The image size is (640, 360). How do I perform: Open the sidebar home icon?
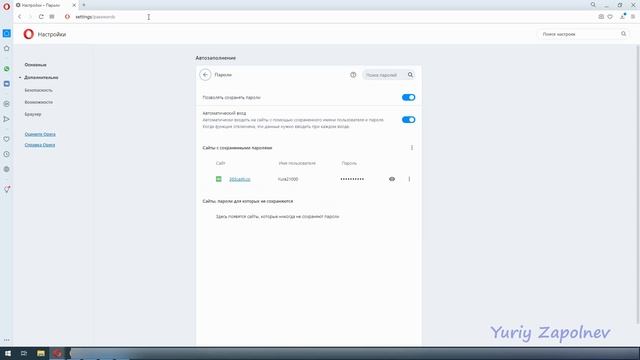pyautogui.click(x=7, y=48)
